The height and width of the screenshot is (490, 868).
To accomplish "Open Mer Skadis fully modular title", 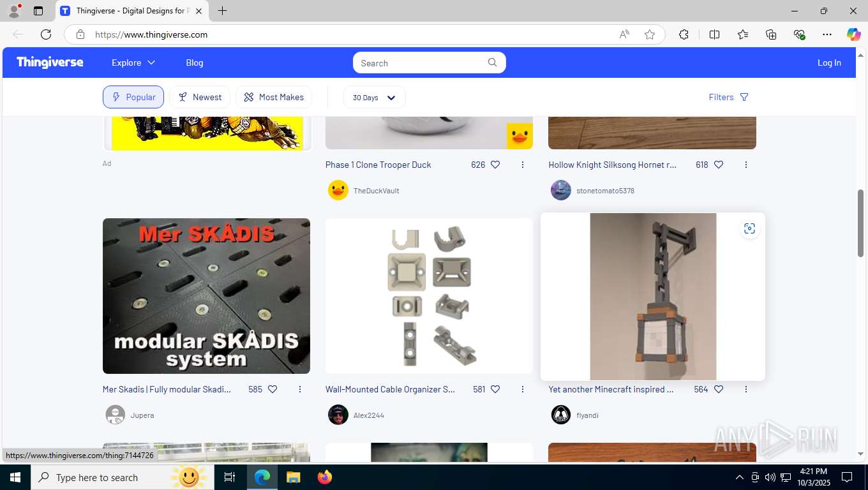I will click(x=167, y=389).
